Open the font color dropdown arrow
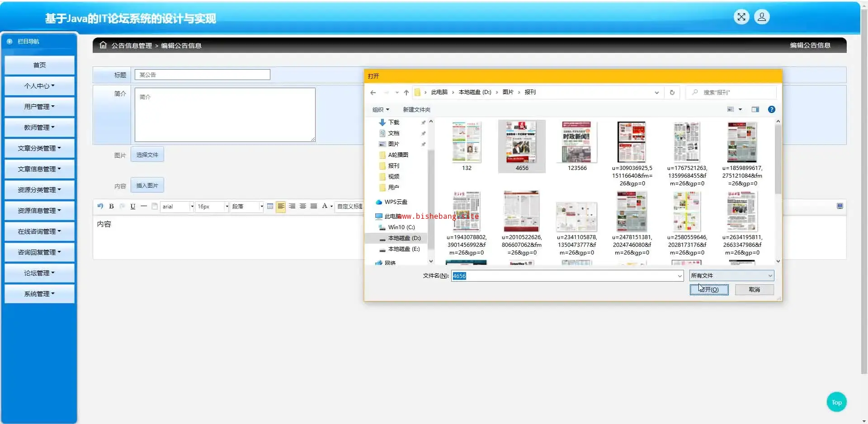 (x=332, y=207)
